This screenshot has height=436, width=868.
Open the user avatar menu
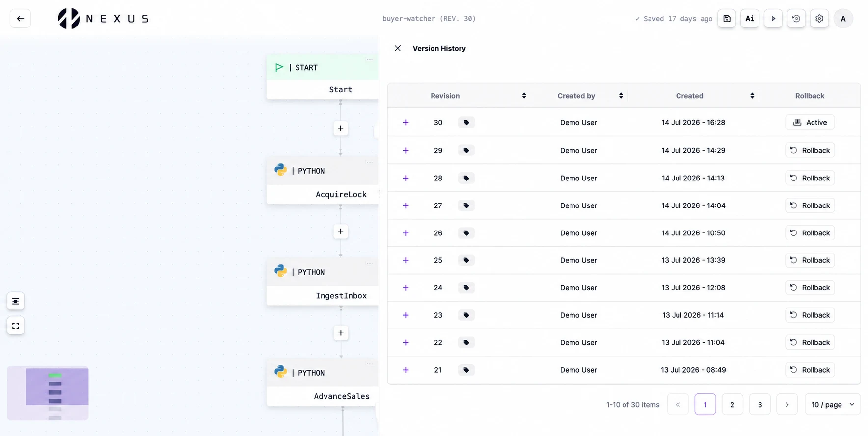click(x=843, y=19)
